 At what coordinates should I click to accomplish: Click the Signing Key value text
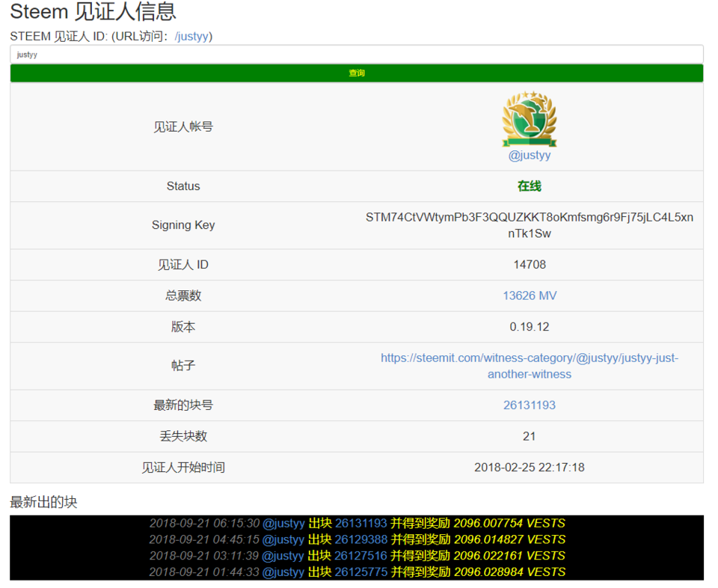click(x=530, y=225)
